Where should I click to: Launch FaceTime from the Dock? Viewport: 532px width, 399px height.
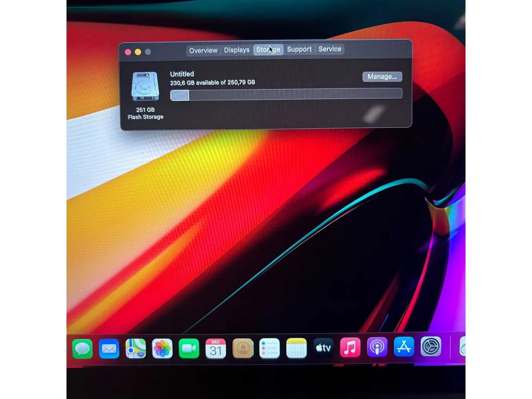189,348
